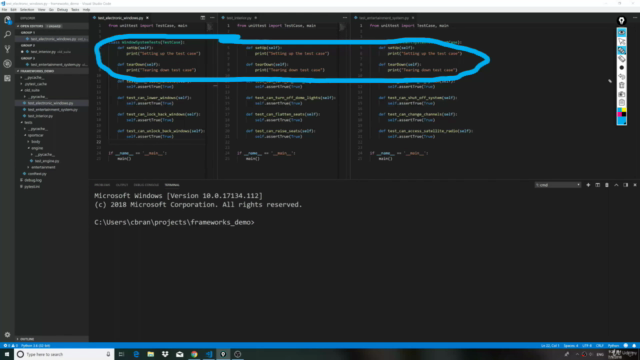The width and height of the screenshot is (640, 360).
Task: Click the Windows taskbar search box
Action: click(x=63, y=354)
